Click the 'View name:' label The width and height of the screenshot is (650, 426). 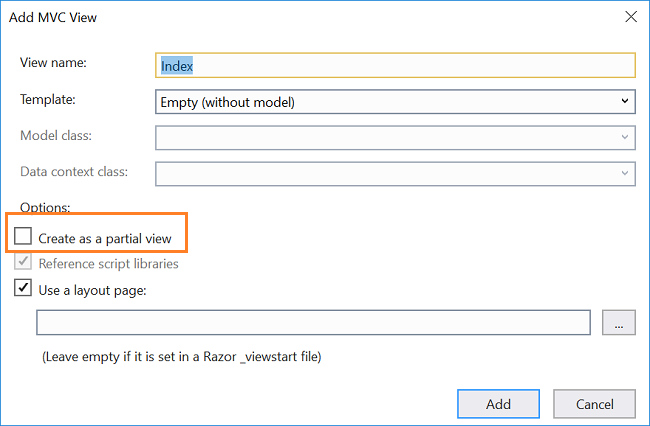(54, 63)
